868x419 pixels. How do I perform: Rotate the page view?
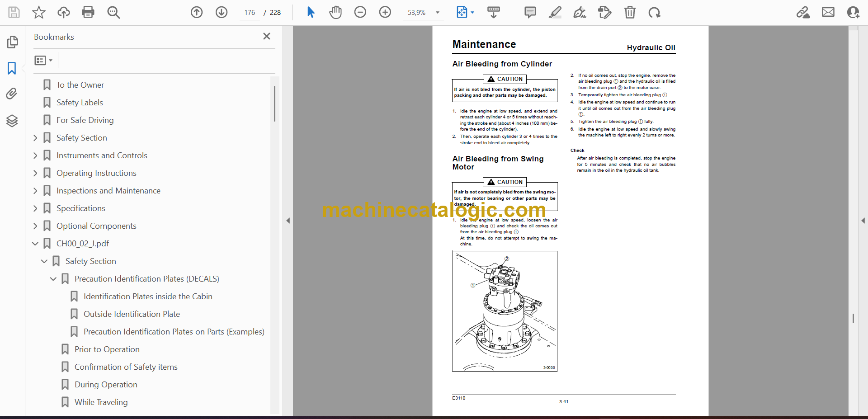(x=655, y=12)
